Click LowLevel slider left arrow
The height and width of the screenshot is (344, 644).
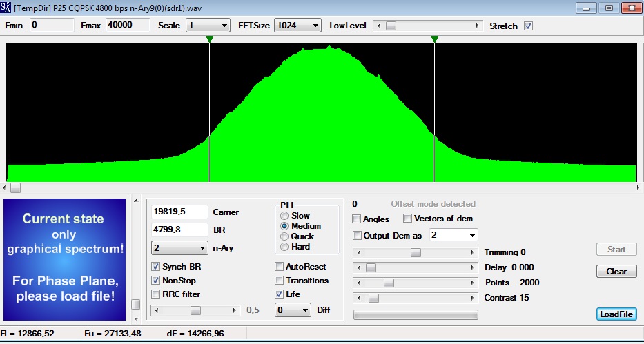coord(378,26)
